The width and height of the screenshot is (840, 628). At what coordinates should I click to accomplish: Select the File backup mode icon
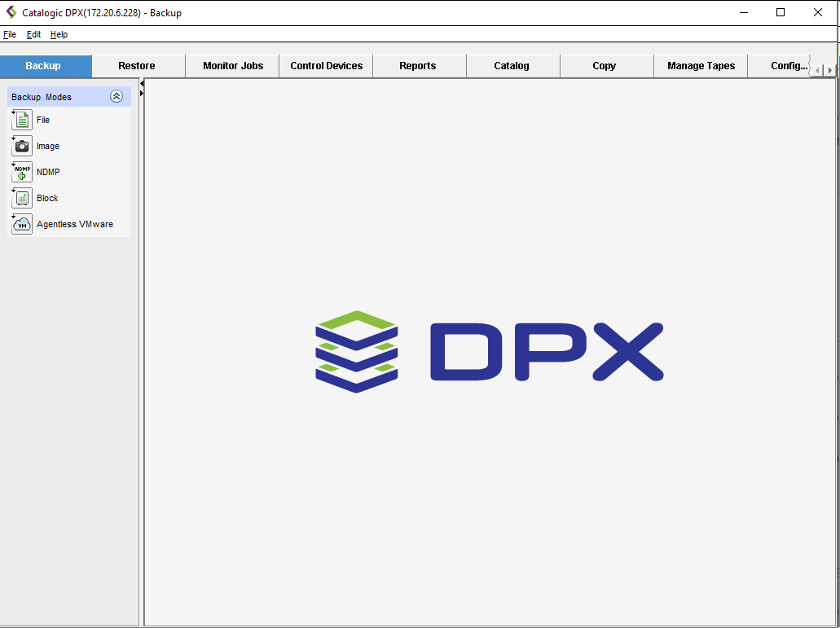[22, 120]
